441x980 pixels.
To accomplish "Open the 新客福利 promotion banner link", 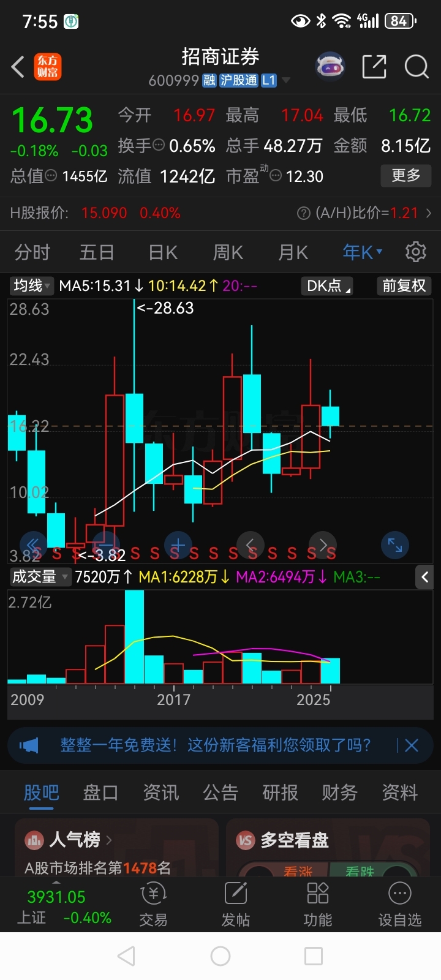I will pos(215,745).
